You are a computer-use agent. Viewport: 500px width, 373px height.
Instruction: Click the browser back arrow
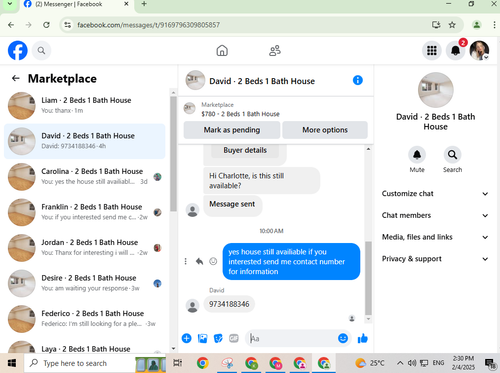point(11,25)
